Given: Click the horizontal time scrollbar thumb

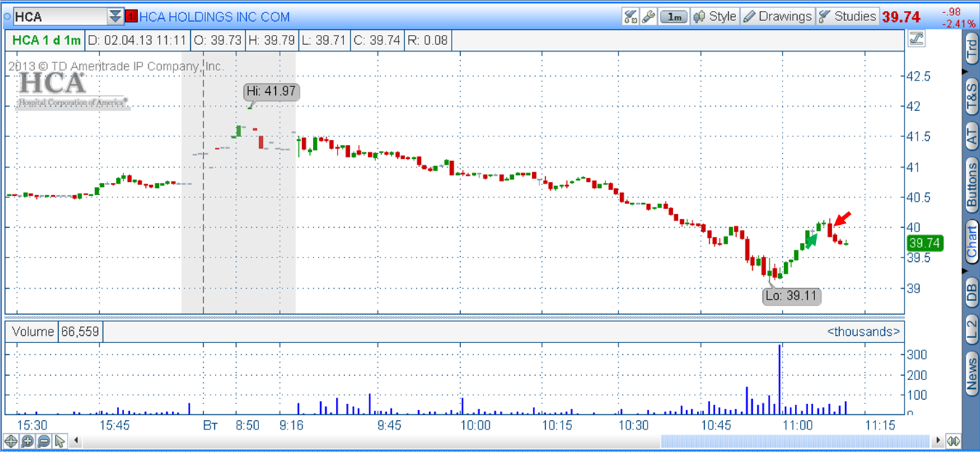Looking at the screenshot, I should (795, 440).
